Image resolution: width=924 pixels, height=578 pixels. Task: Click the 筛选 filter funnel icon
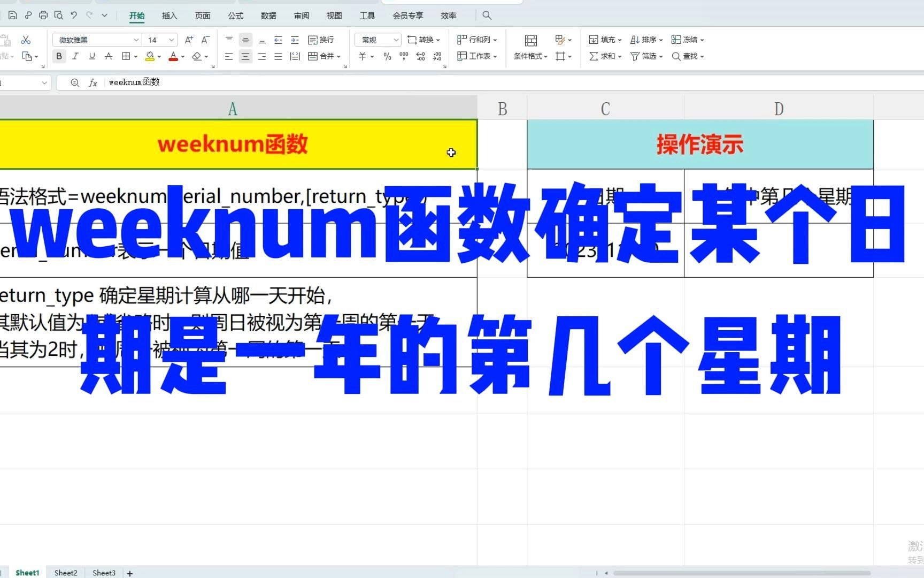(x=635, y=56)
